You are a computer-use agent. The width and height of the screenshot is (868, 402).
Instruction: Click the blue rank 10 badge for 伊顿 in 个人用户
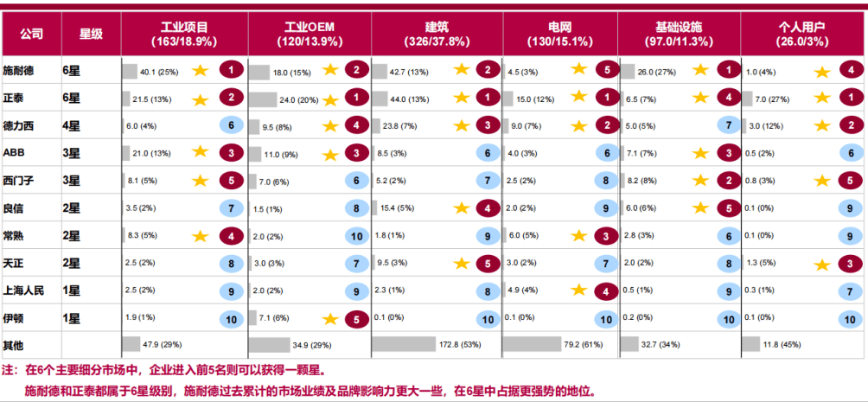(850, 319)
